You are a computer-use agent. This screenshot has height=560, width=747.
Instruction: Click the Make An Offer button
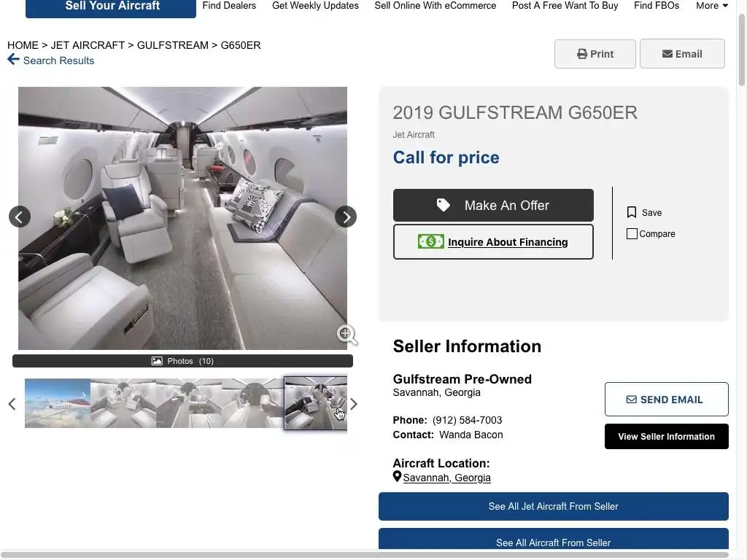(x=493, y=205)
